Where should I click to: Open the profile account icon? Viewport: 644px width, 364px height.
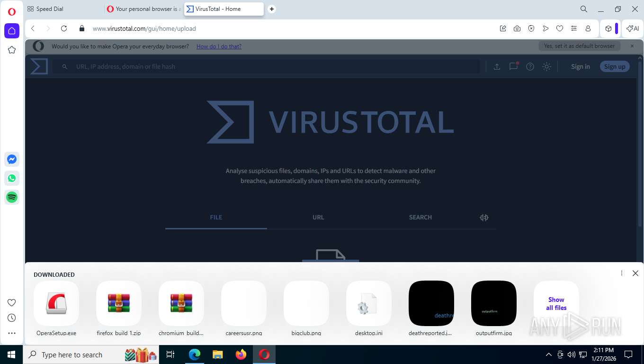click(588, 28)
